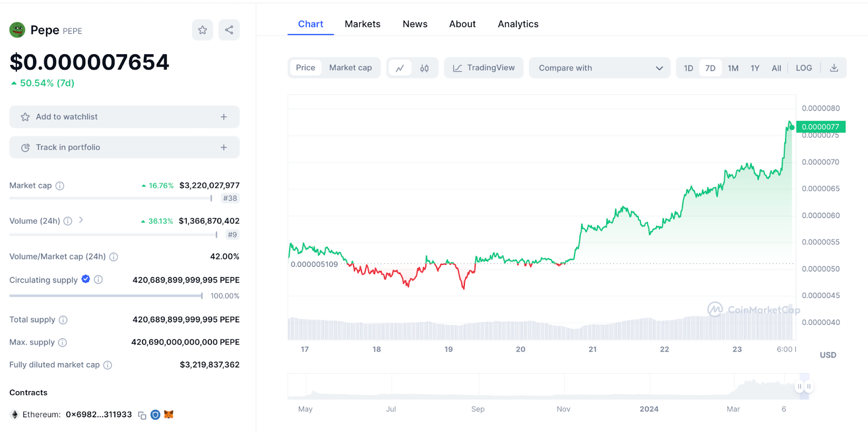This screenshot has width=868, height=433.
Task: Click the $3,220,027,977 market cap value
Action: [209, 186]
